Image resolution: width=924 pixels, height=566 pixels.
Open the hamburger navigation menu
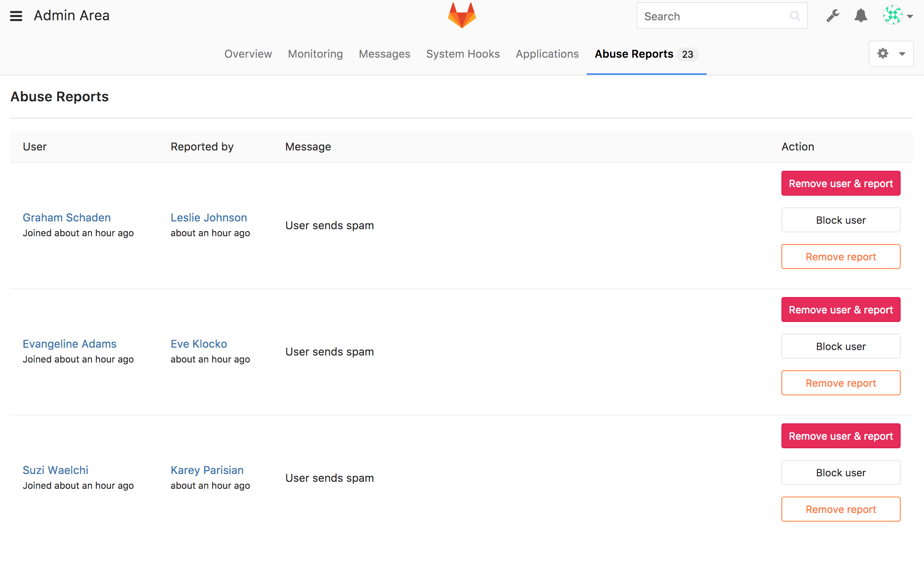tap(16, 16)
